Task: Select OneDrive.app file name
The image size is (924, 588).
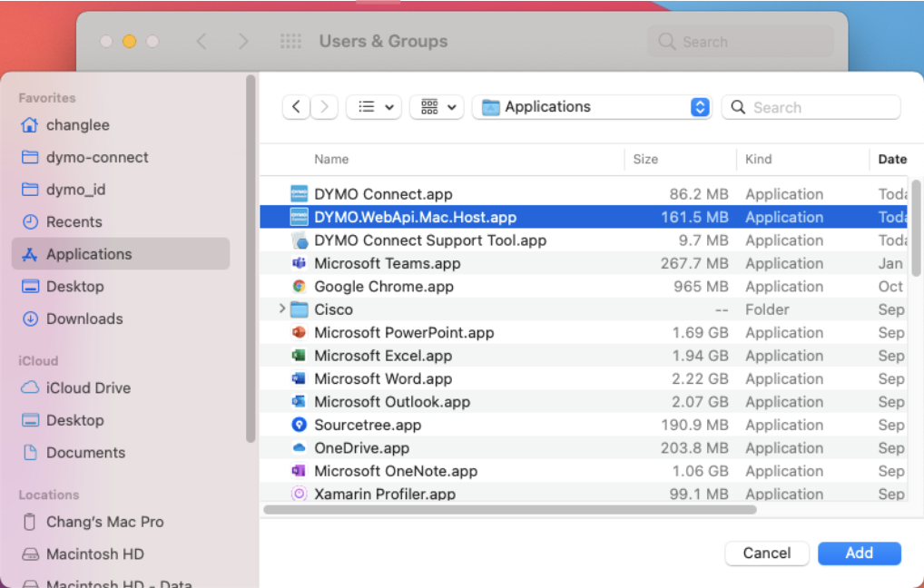Action: tap(362, 447)
